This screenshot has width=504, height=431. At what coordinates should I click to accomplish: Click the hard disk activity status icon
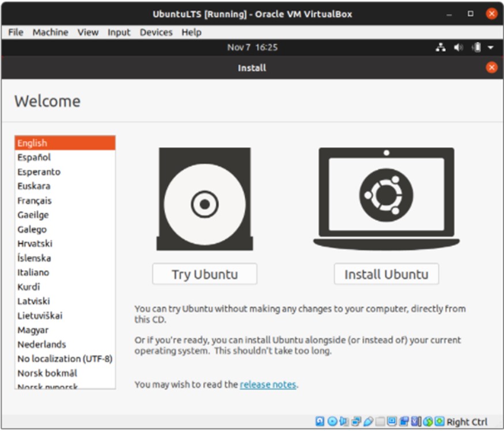320,421
